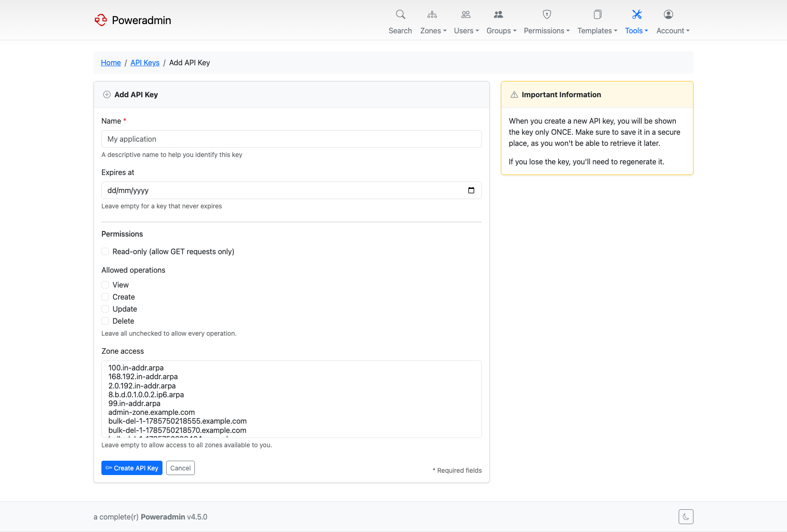787x532 pixels.
Task: Click the Read-only (allow GET requests only) label
Action: [173, 251]
